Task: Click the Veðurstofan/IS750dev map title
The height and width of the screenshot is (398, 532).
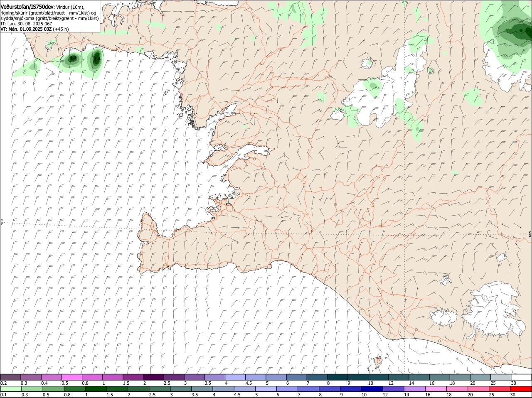Action: coord(27,7)
